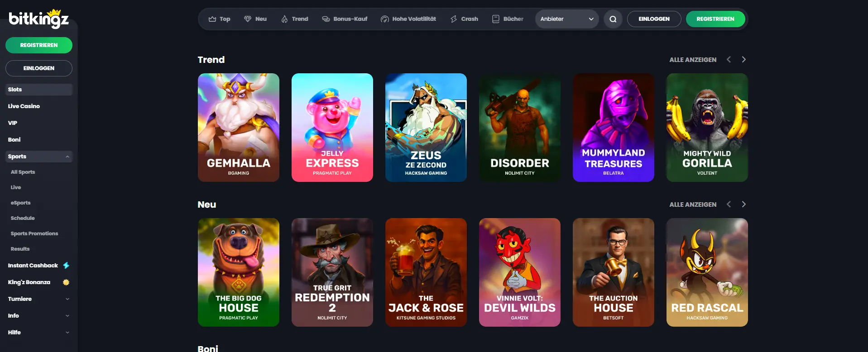Show previous Trend games arrow

[729, 60]
